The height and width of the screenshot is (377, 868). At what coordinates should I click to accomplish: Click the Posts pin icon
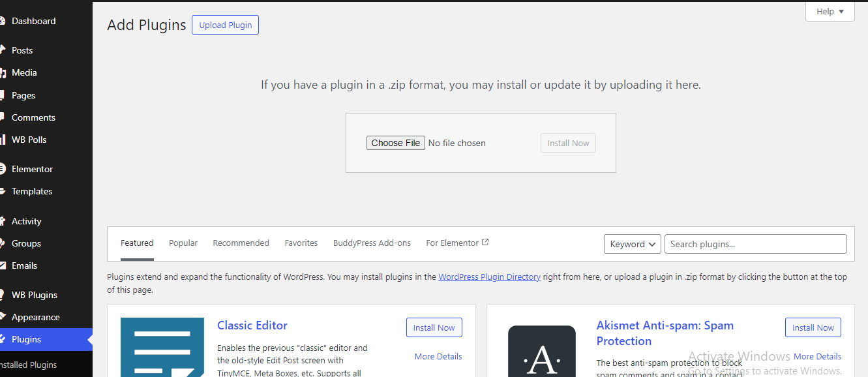tap(3, 50)
